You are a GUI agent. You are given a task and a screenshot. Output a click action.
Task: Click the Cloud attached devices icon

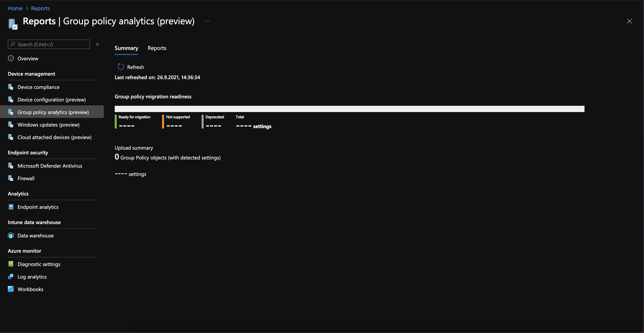(11, 137)
